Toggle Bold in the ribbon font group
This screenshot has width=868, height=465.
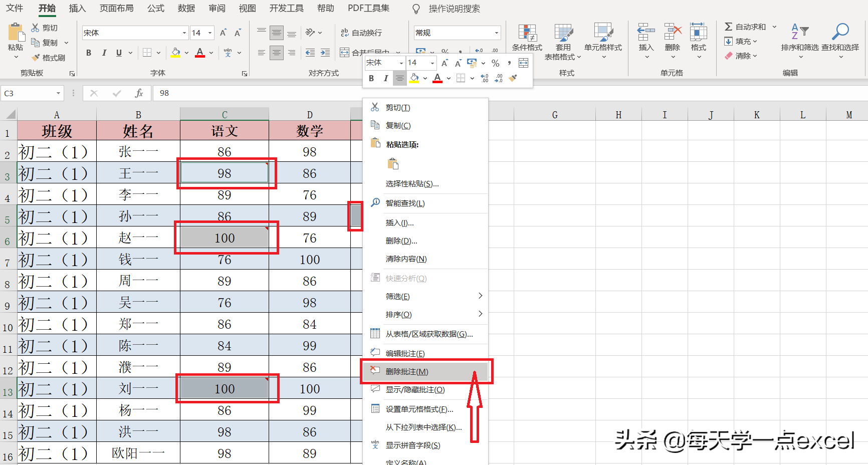pyautogui.click(x=89, y=53)
